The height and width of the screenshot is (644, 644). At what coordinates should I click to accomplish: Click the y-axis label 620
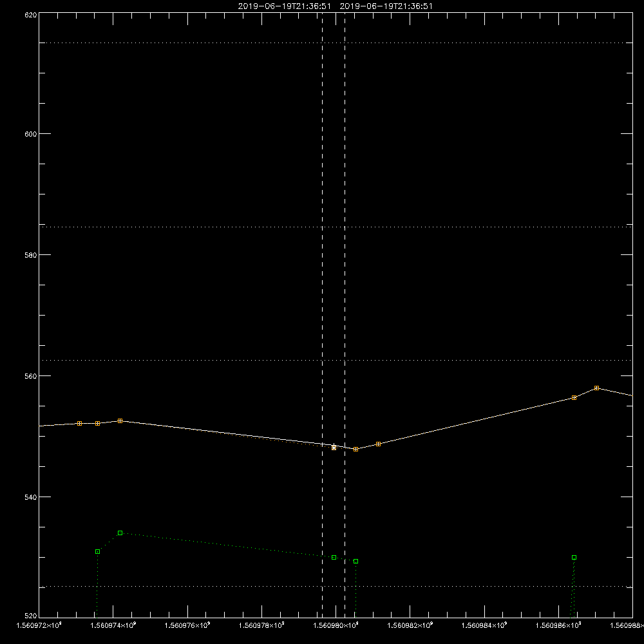(x=31, y=14)
